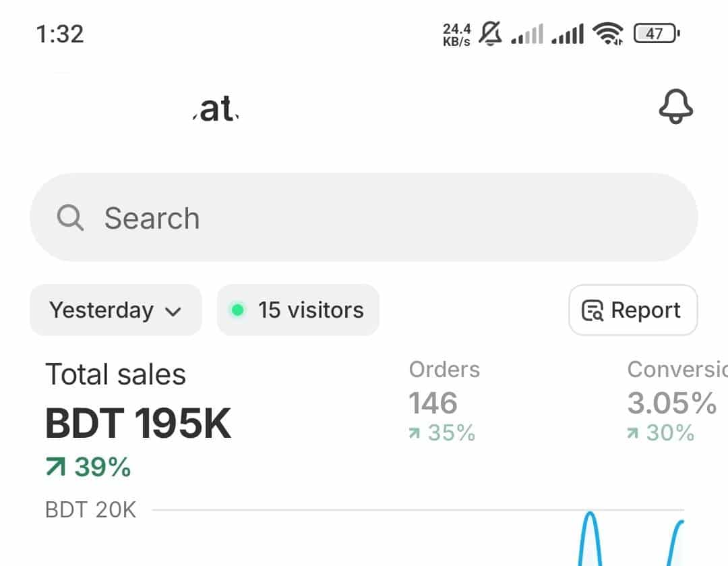Open the Report button

633,310
